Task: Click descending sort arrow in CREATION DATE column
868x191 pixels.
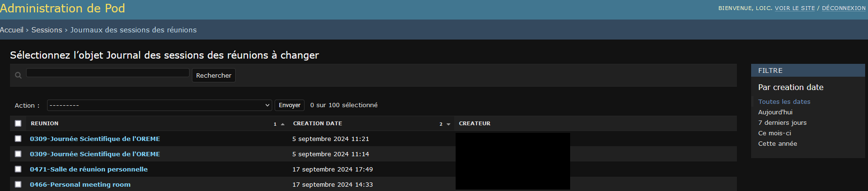Action: [x=448, y=124]
